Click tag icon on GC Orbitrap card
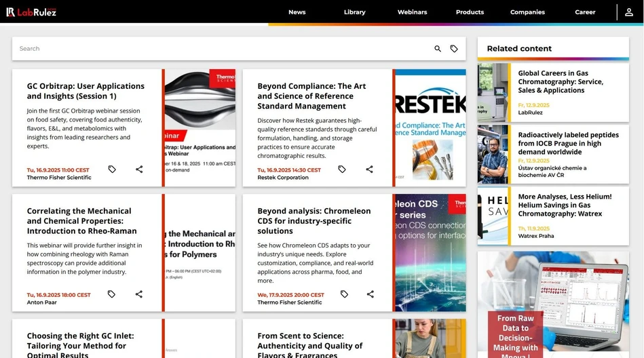This screenshot has height=358, width=644. [112, 170]
